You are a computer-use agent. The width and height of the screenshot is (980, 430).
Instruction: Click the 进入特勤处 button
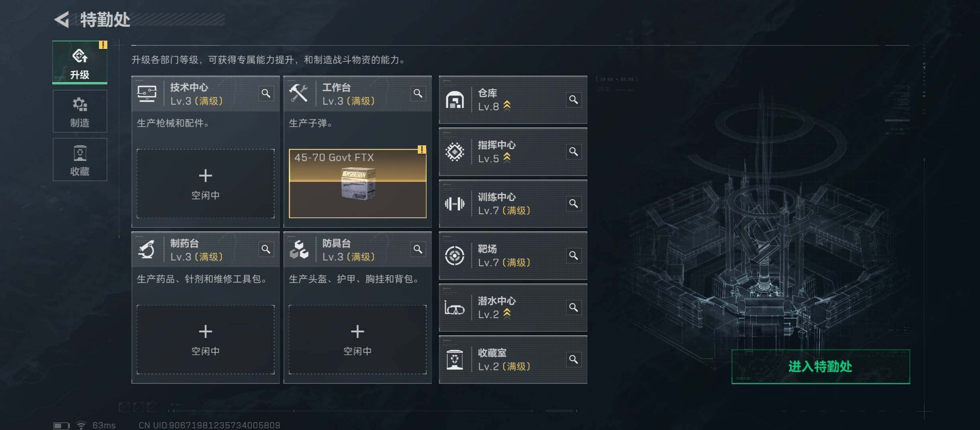coord(821,367)
